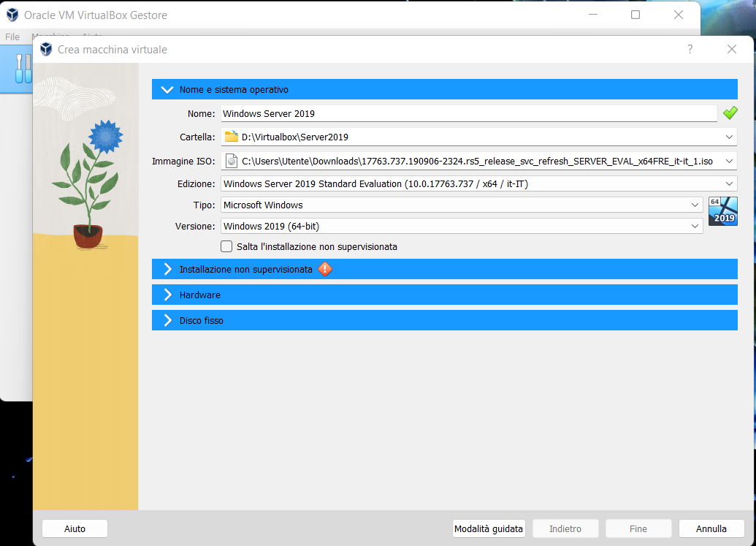
Task: Click the Aiuto button
Action: 75,528
